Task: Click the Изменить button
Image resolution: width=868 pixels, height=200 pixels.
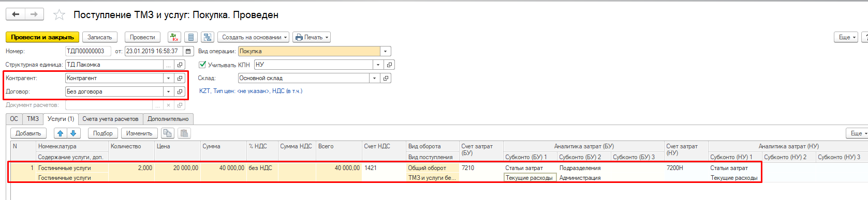Action: click(x=139, y=133)
